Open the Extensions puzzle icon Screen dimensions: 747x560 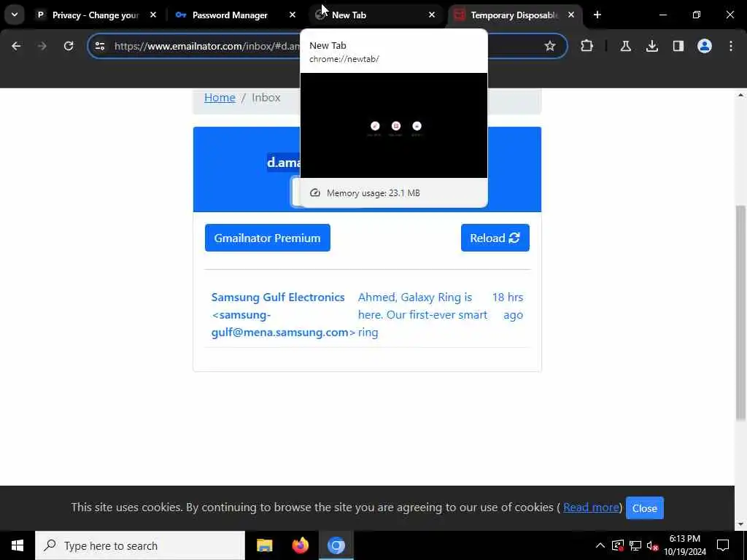(x=587, y=46)
